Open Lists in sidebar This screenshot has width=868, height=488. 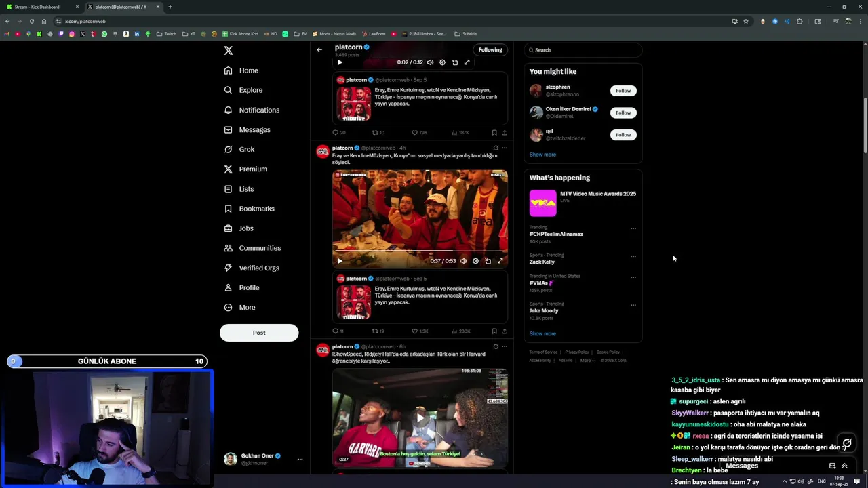pyautogui.click(x=238, y=189)
